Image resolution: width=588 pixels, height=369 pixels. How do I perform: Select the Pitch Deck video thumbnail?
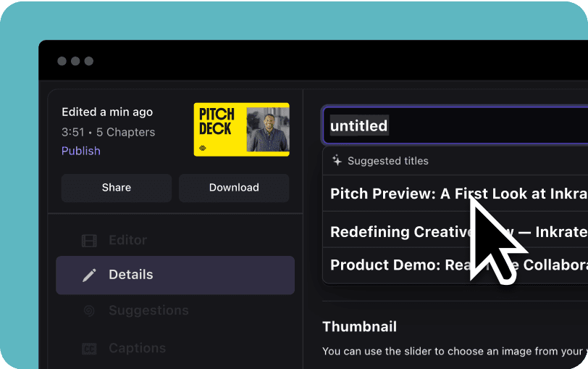241,129
